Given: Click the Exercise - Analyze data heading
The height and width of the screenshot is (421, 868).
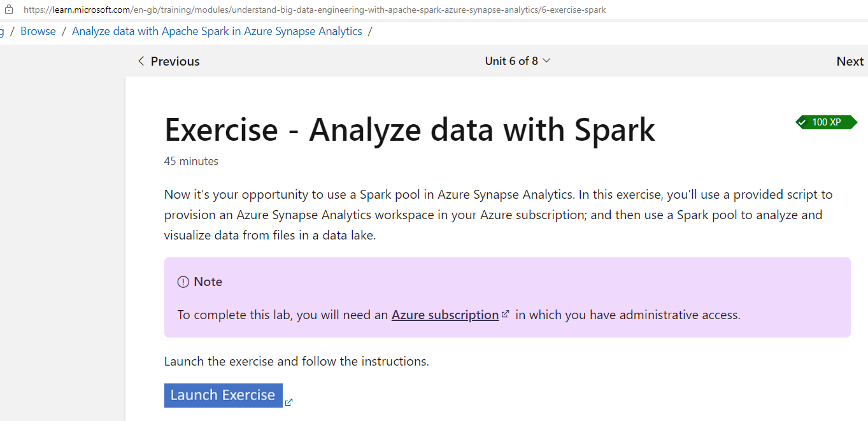Looking at the screenshot, I should (409, 129).
